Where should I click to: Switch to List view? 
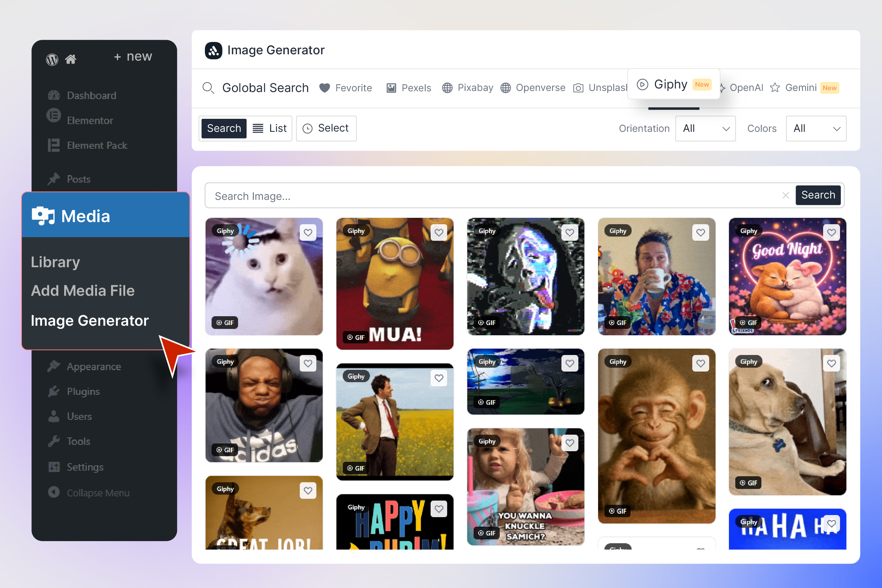click(270, 129)
